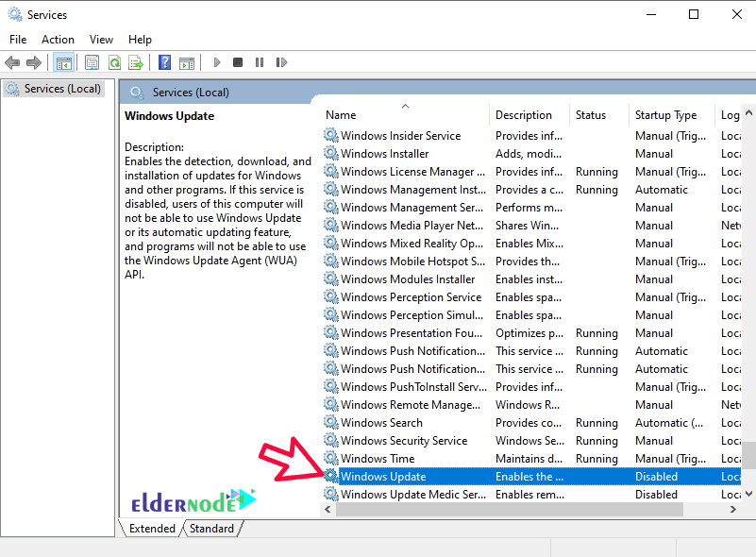Toggle the Show/Hide Console Tree icon

coord(63,62)
